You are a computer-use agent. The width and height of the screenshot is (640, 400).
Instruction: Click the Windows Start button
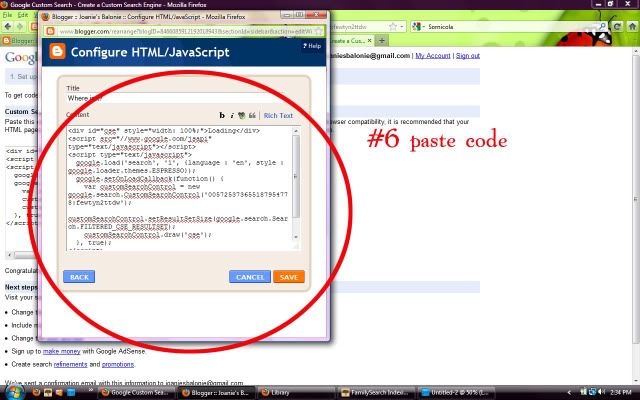click(x=13, y=393)
